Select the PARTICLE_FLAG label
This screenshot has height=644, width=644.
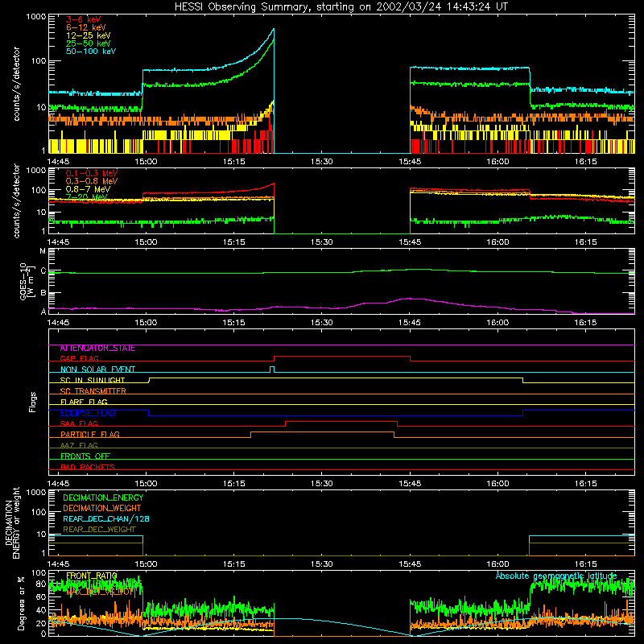(90, 435)
